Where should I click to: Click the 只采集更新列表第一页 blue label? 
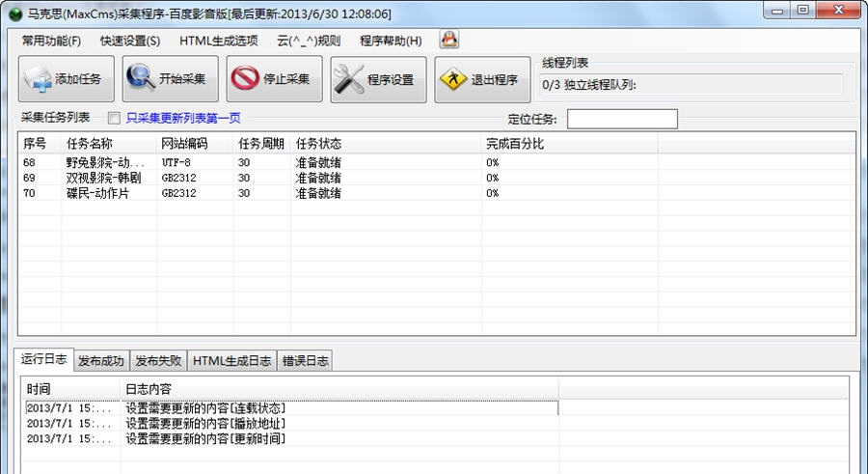tap(183, 118)
